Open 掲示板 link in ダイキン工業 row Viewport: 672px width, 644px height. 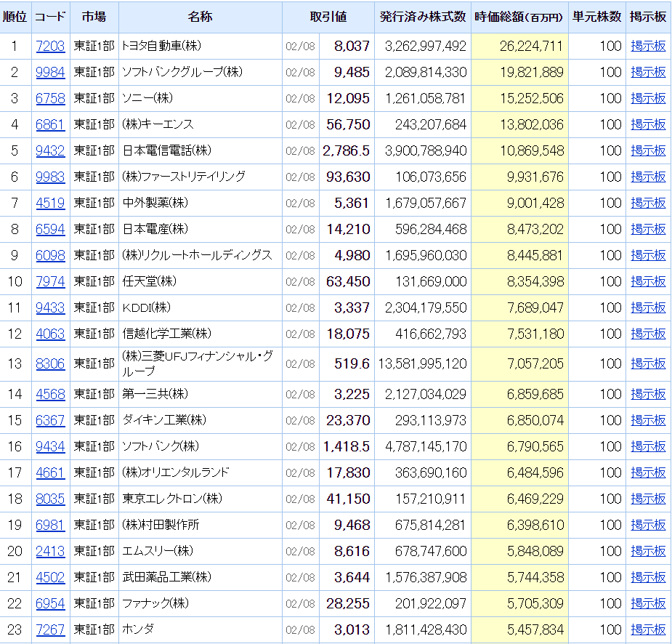[648, 420]
